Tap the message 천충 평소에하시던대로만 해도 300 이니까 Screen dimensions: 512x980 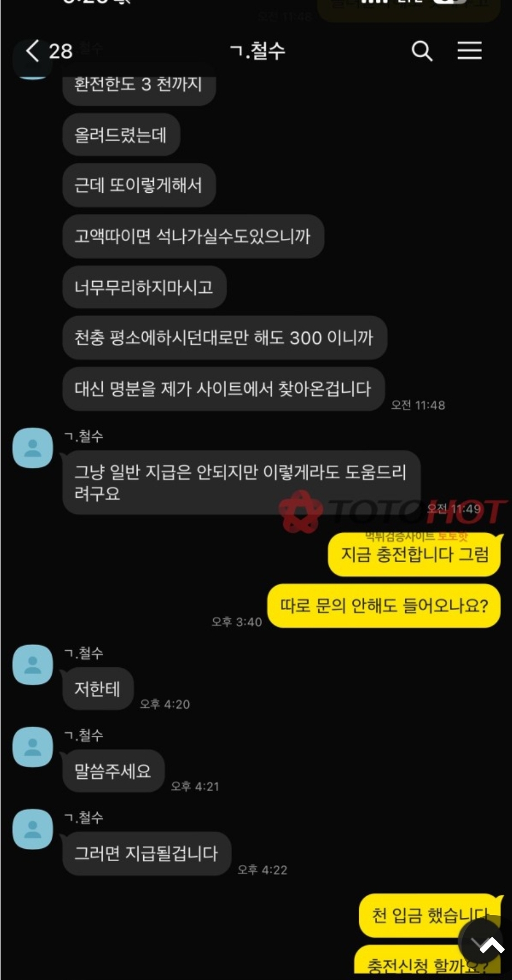pyautogui.click(x=224, y=338)
